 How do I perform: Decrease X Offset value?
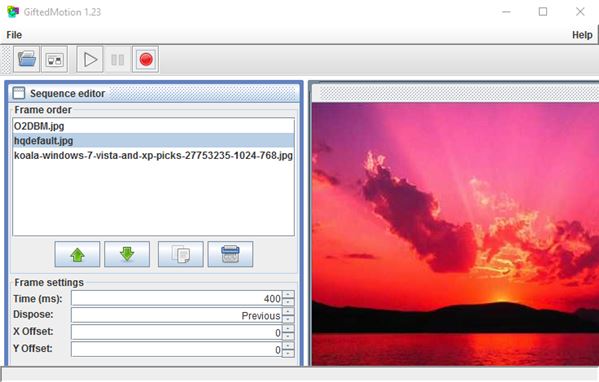tap(288, 336)
